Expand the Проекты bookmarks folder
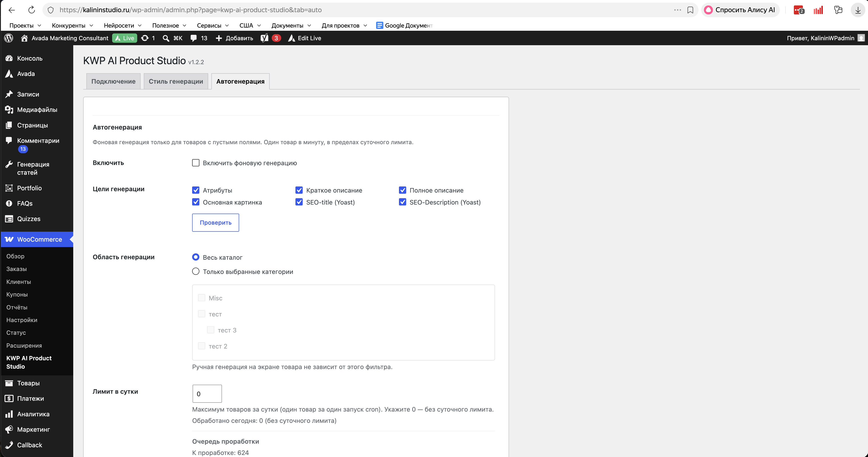This screenshot has height=457, width=868. pyautogui.click(x=25, y=26)
